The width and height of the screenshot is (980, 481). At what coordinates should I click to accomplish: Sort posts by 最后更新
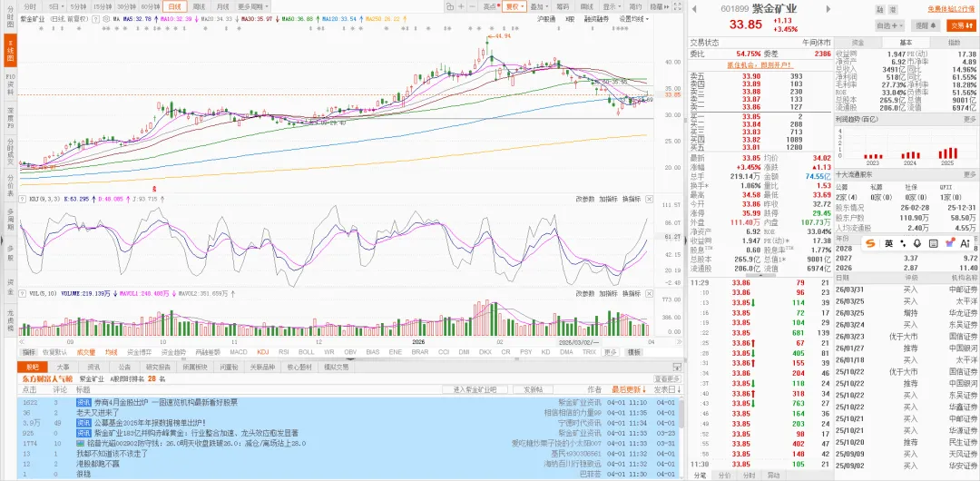629,389
